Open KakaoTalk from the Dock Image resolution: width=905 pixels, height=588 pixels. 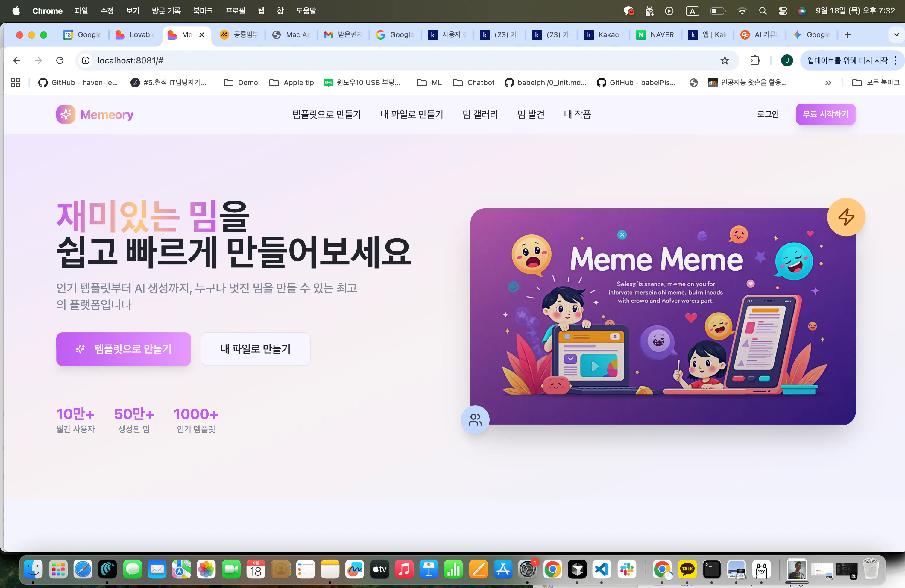(x=687, y=569)
